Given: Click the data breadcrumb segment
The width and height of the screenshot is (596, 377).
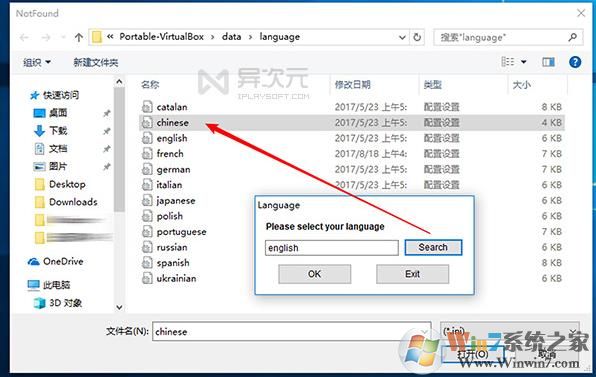Looking at the screenshot, I should [x=231, y=37].
